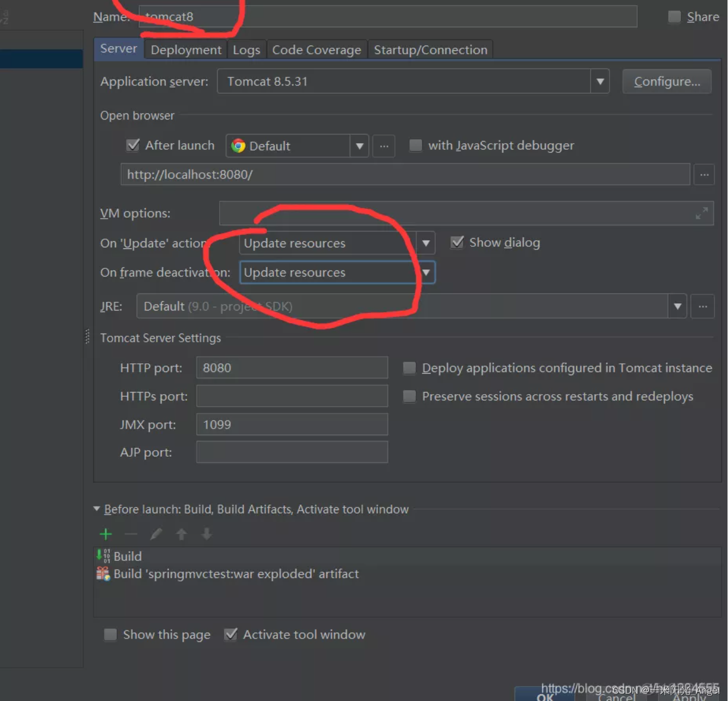Enable with JavaScript debugger option
728x701 pixels.
[416, 145]
